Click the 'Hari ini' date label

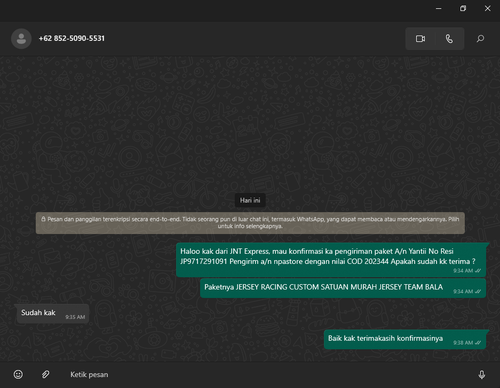pyautogui.click(x=250, y=200)
